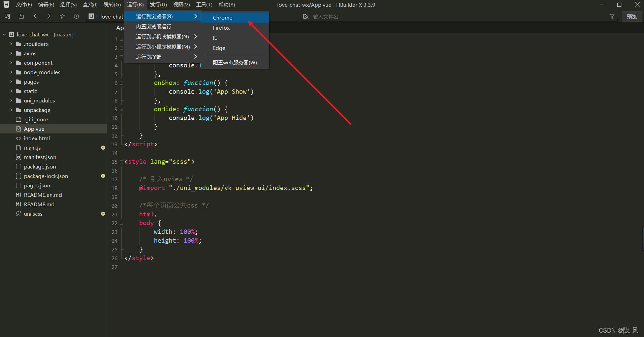
Task: Fold the onHide function at line 9
Action: 122,109
